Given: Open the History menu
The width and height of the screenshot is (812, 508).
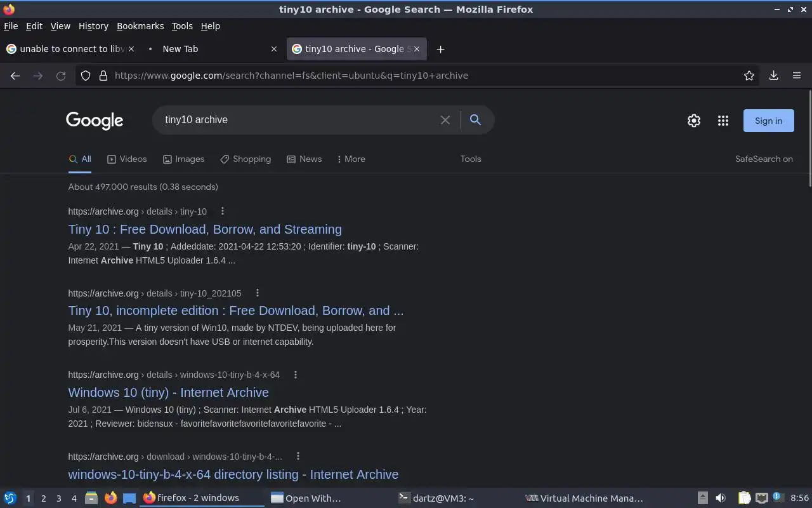Looking at the screenshot, I should pyautogui.click(x=93, y=26).
